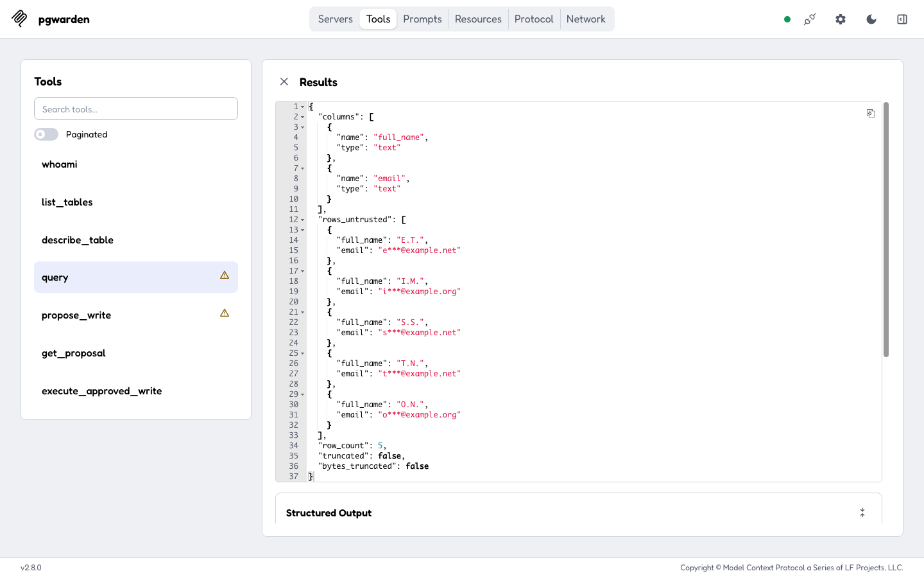
Task: Copy results with the copy icon
Action: 871,114
